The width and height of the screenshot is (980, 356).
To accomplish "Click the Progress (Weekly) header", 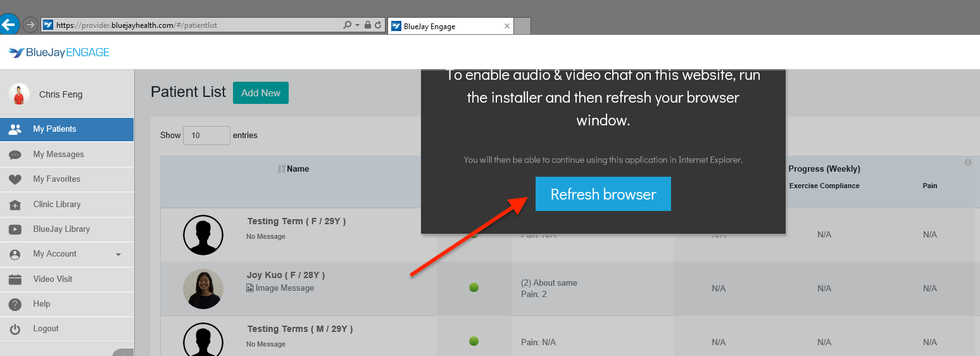I will pos(824,169).
